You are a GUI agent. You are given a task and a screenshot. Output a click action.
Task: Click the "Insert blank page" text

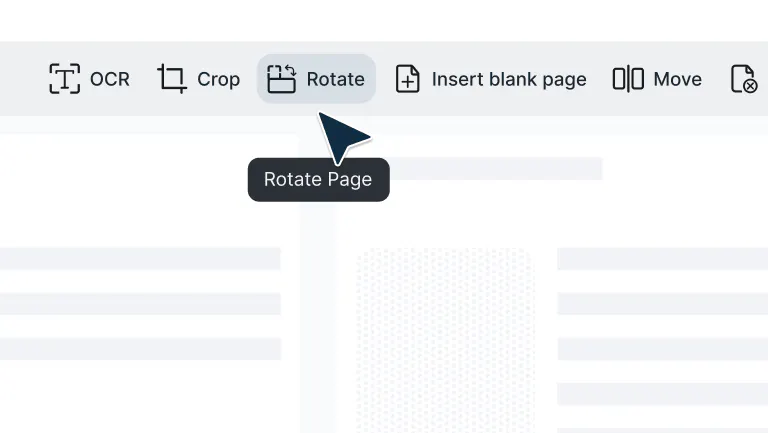click(x=509, y=79)
